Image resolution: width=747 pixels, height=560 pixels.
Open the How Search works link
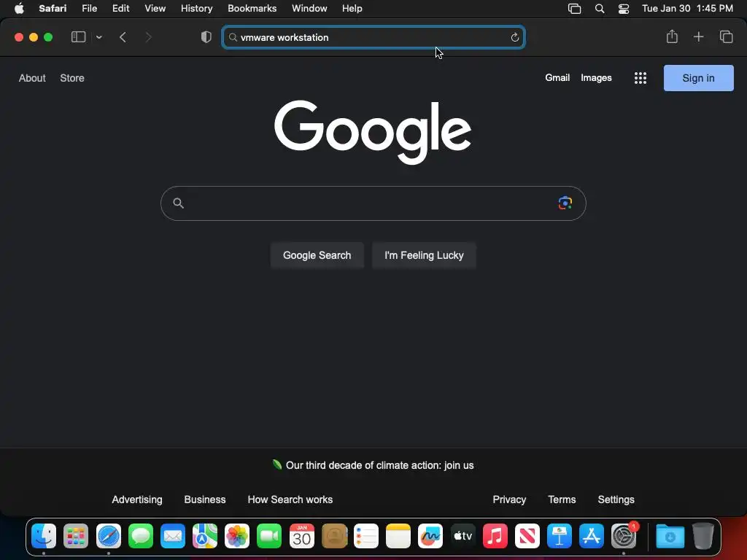click(290, 499)
